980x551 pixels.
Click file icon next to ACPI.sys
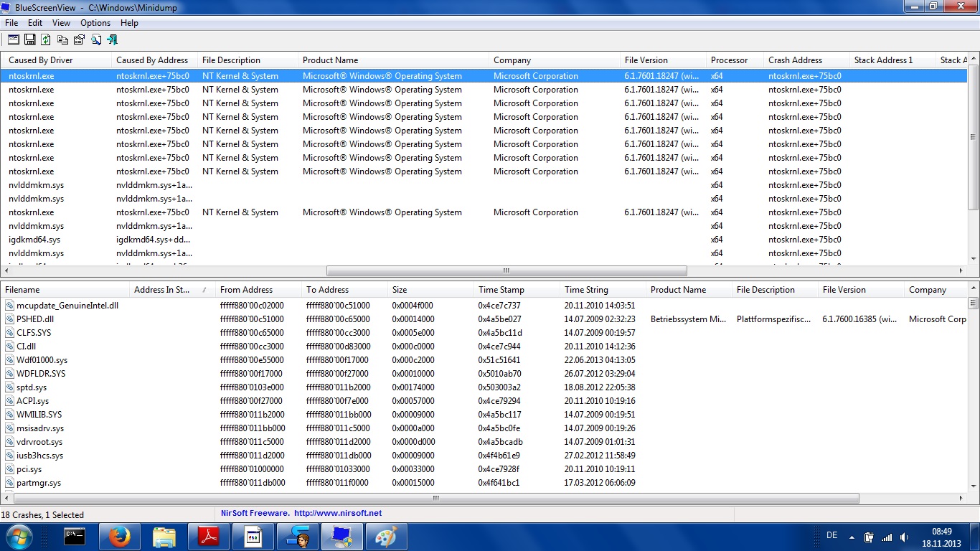tap(9, 401)
